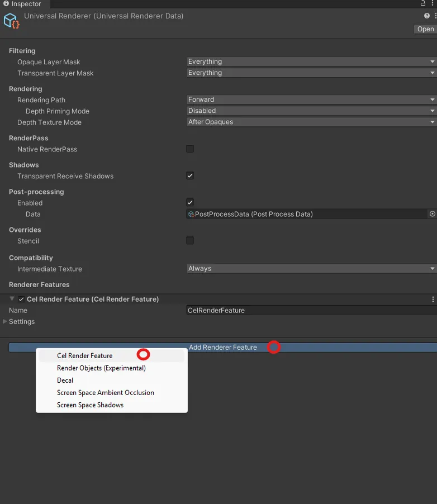Viewport: 437px width, 504px height.
Task: Collapse the Cel Render Feature foldout
Action: point(12,299)
